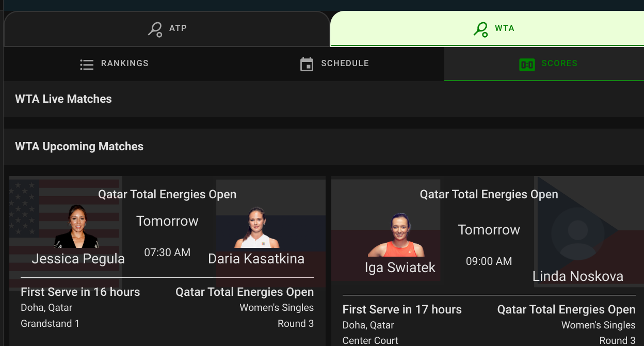The width and height of the screenshot is (644, 346).
Task: Click 'Doha, Qatar' in the Swiatek match card
Action: click(x=368, y=325)
